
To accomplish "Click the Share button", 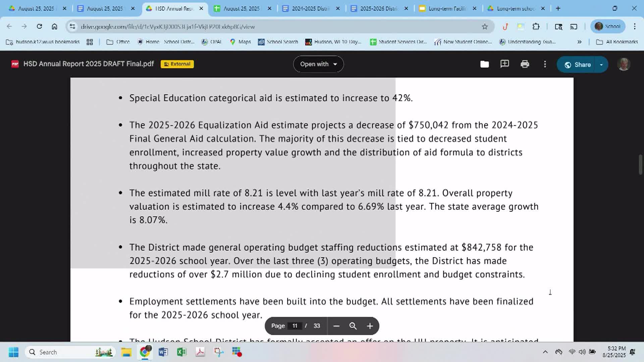I will coord(578,65).
